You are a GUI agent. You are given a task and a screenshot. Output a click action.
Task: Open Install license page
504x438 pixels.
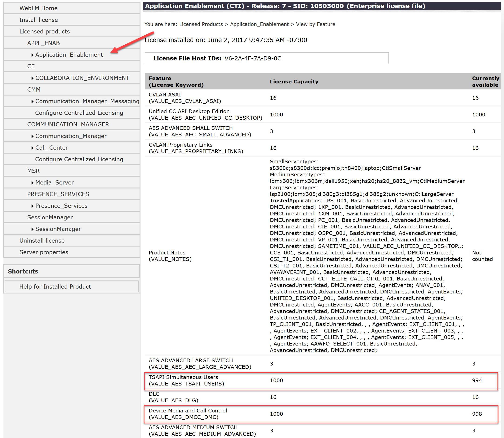(x=39, y=20)
